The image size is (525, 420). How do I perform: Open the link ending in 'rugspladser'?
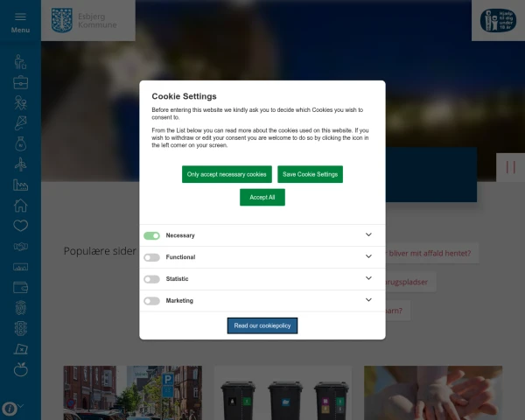410,282
